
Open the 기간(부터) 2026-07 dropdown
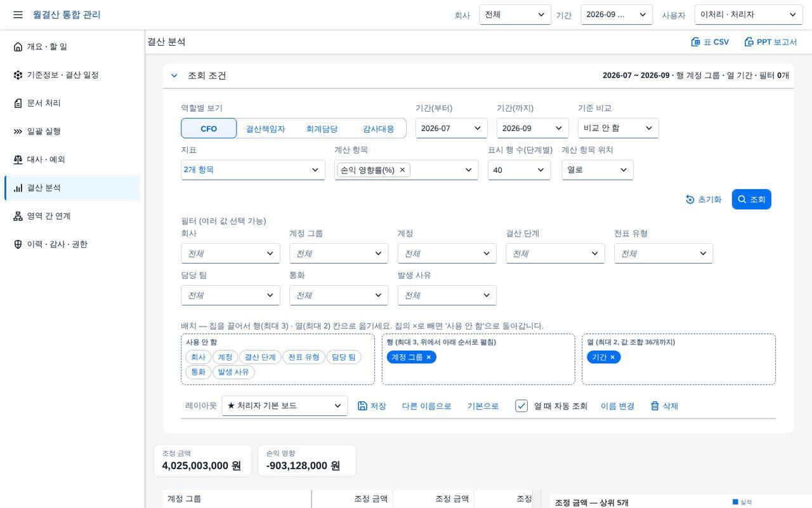point(452,128)
